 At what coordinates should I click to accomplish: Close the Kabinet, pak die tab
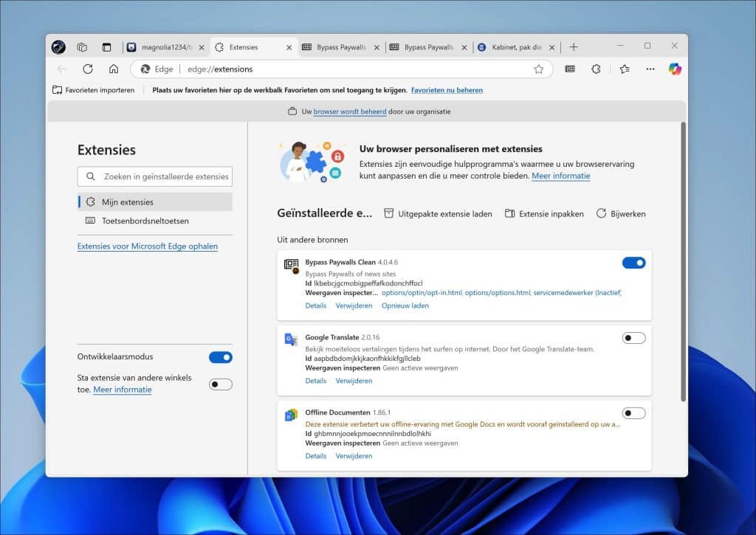tap(552, 47)
